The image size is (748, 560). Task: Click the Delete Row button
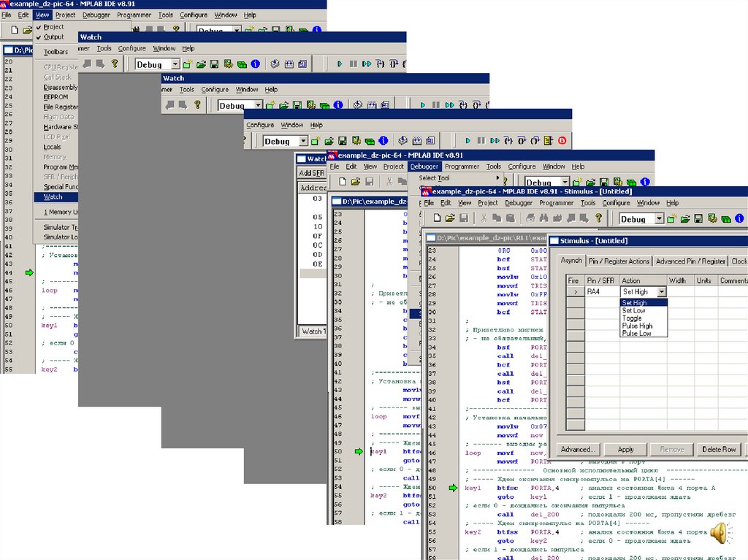[x=719, y=449]
